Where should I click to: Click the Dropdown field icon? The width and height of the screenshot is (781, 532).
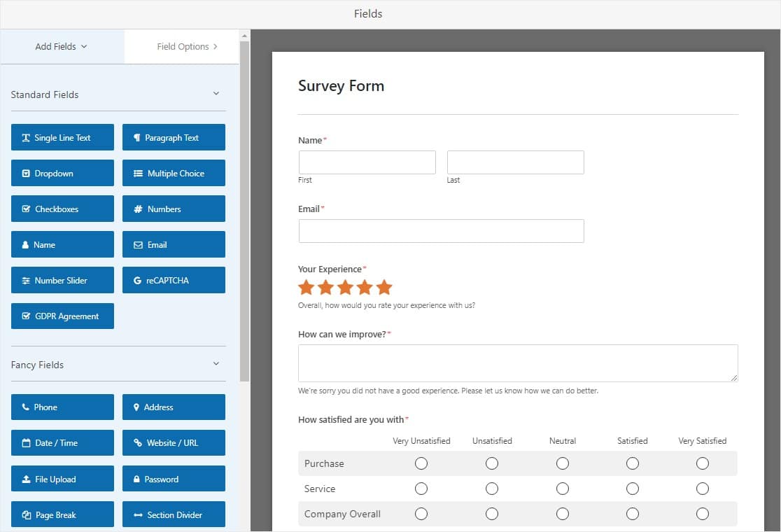26,174
